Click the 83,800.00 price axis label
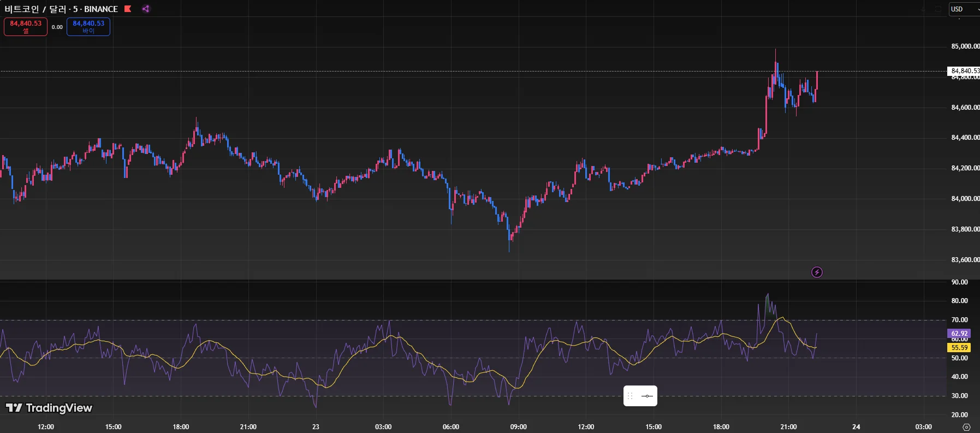This screenshot has height=433, width=980. click(965, 229)
